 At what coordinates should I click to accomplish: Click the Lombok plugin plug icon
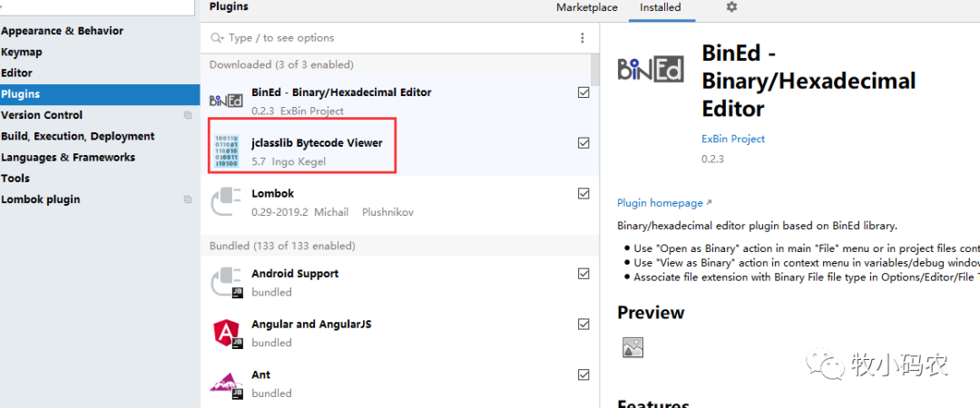point(226,202)
